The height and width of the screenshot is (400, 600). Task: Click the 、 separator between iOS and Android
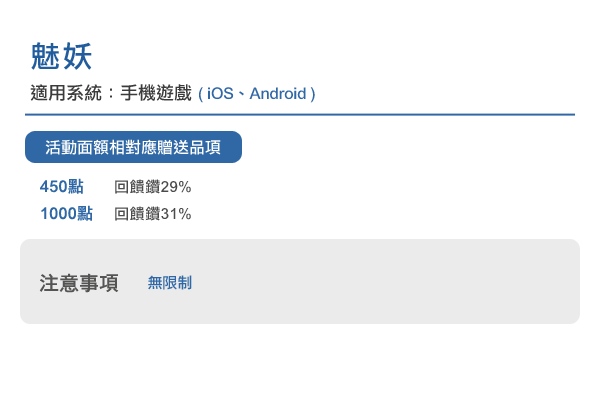(x=241, y=95)
